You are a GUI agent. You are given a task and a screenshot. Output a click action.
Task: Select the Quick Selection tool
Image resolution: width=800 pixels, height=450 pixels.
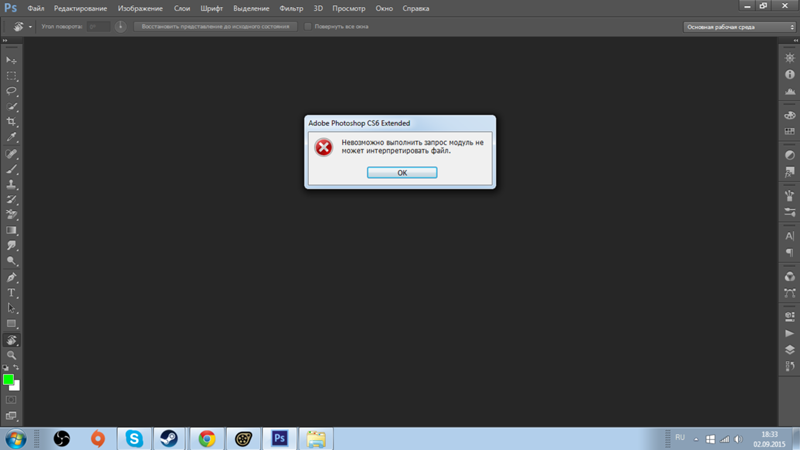tap(11, 106)
